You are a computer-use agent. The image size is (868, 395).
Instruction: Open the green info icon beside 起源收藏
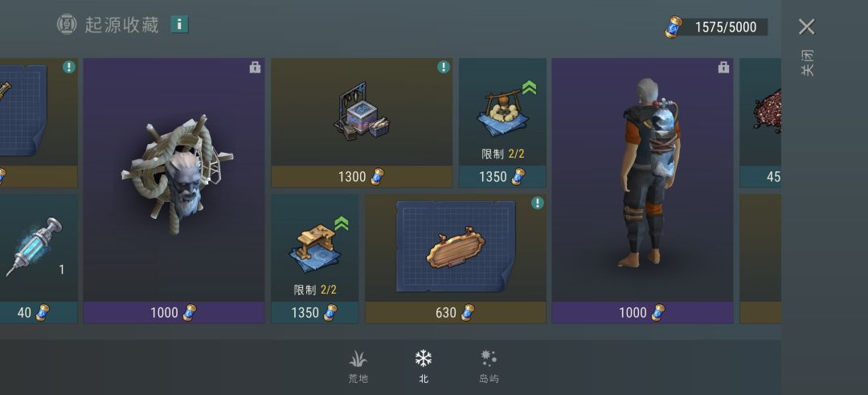coord(179,24)
